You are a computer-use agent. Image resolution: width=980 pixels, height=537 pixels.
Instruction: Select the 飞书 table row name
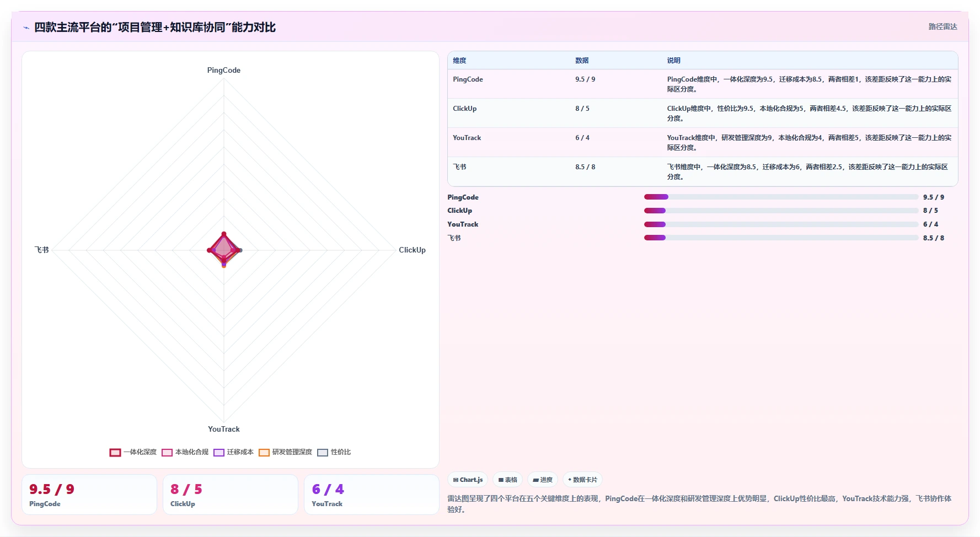tap(459, 167)
